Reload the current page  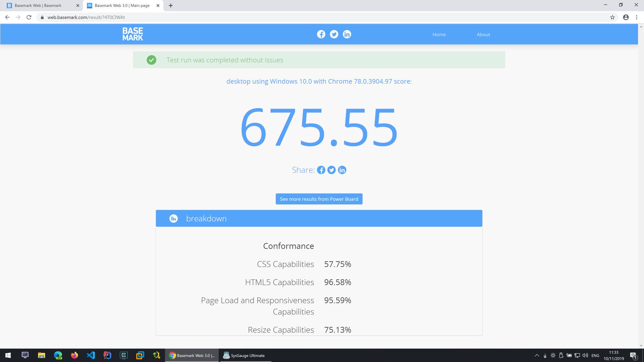(x=29, y=17)
